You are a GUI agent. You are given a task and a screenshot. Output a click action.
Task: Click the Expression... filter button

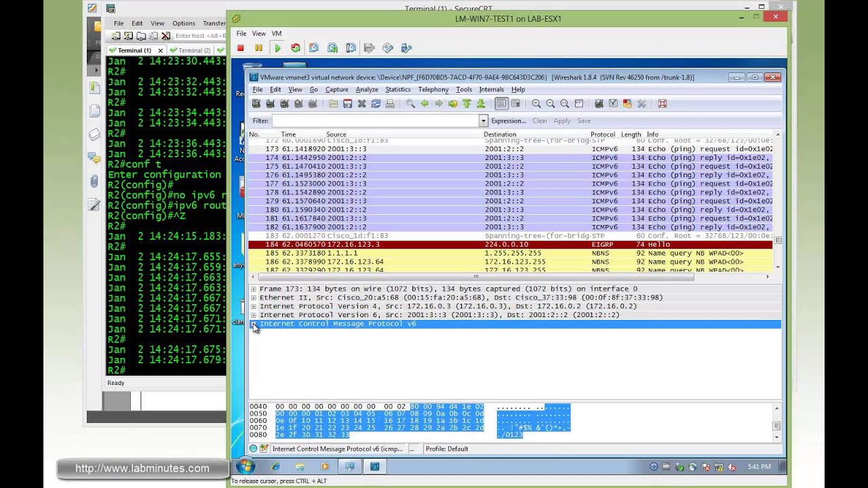coord(509,121)
